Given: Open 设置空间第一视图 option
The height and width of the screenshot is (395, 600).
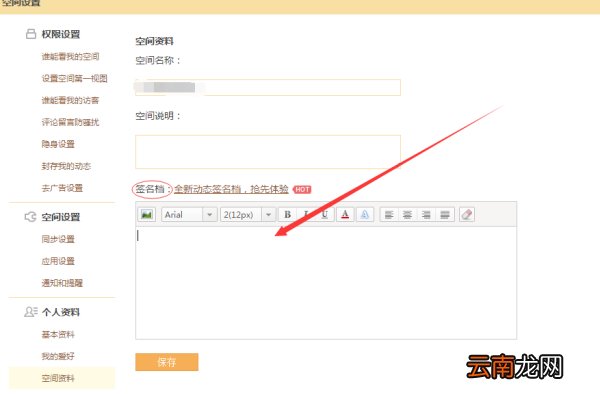Looking at the screenshot, I should [x=75, y=78].
